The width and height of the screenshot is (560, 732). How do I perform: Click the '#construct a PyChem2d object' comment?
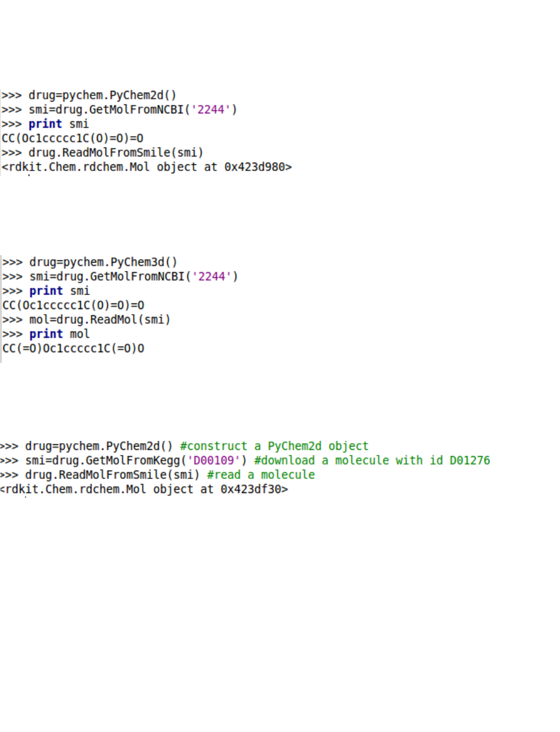coord(274,446)
